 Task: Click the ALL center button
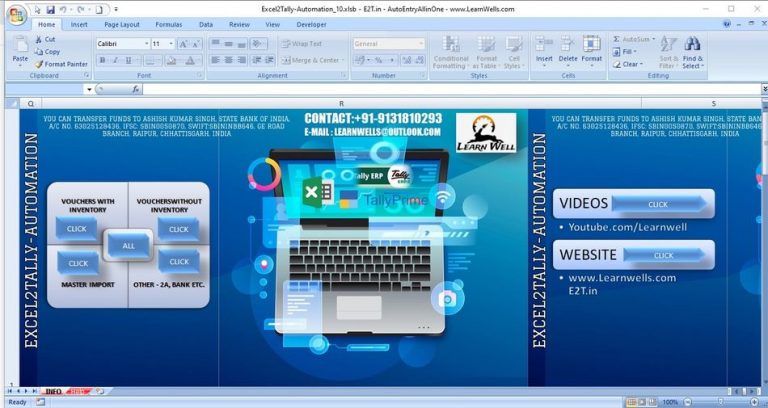(128, 245)
